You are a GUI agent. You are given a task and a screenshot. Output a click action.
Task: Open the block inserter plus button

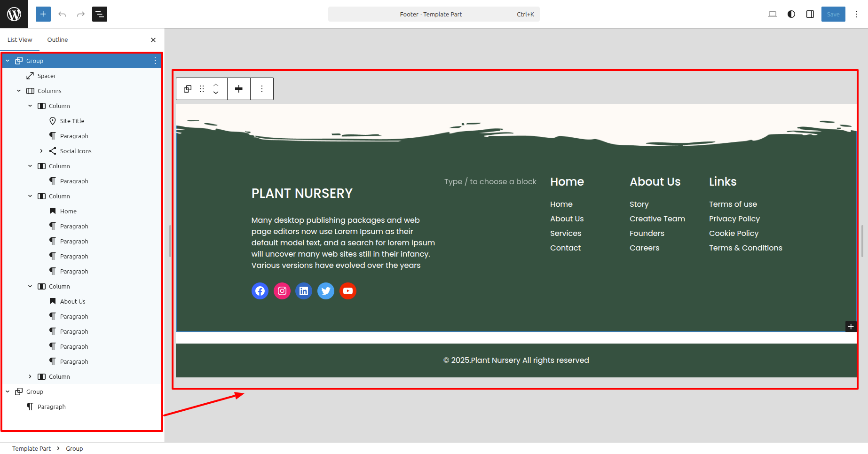[43, 14]
